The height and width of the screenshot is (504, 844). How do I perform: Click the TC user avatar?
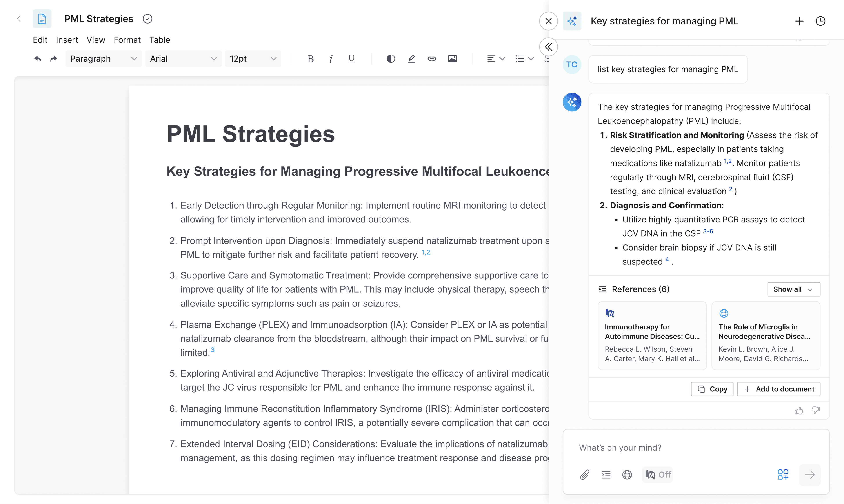[572, 65]
